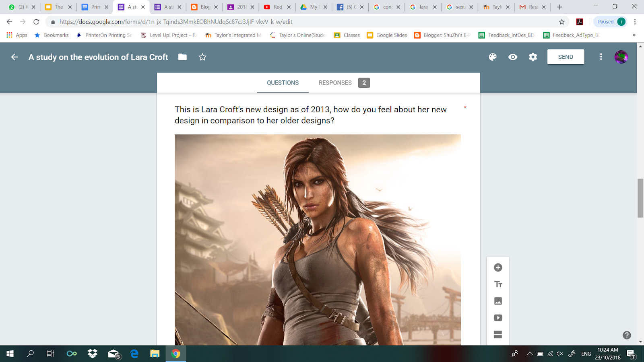
Task: Reload the current page
Action: click(x=36, y=22)
